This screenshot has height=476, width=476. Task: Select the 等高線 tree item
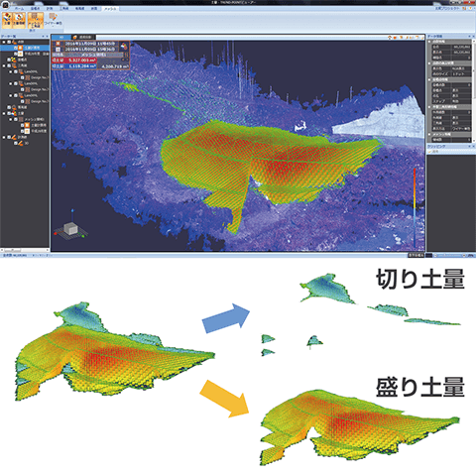click(23, 107)
